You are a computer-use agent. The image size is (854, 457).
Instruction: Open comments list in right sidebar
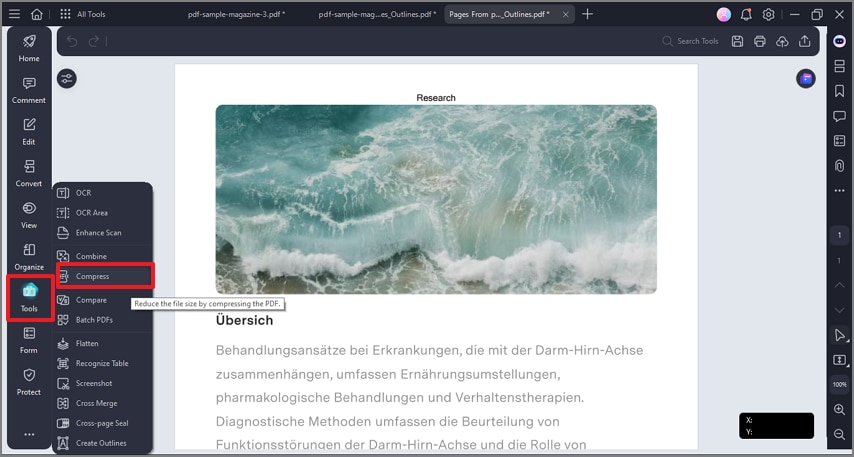[x=839, y=116]
